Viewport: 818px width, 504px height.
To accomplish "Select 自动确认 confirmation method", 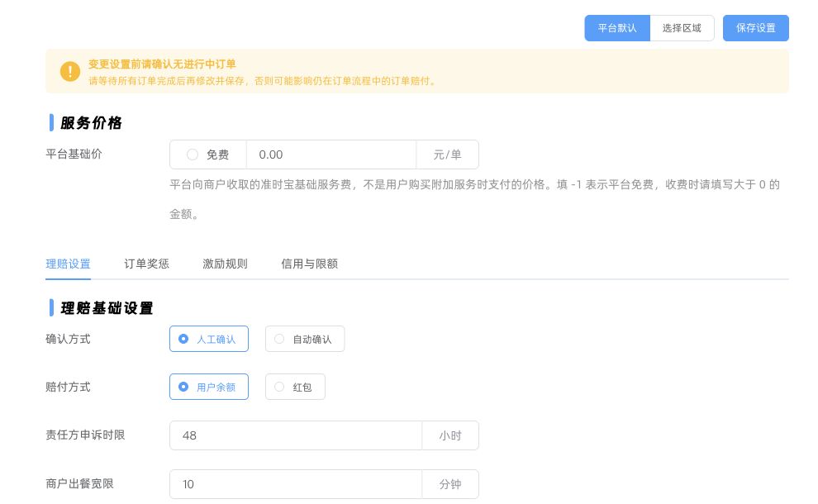I will tap(305, 339).
